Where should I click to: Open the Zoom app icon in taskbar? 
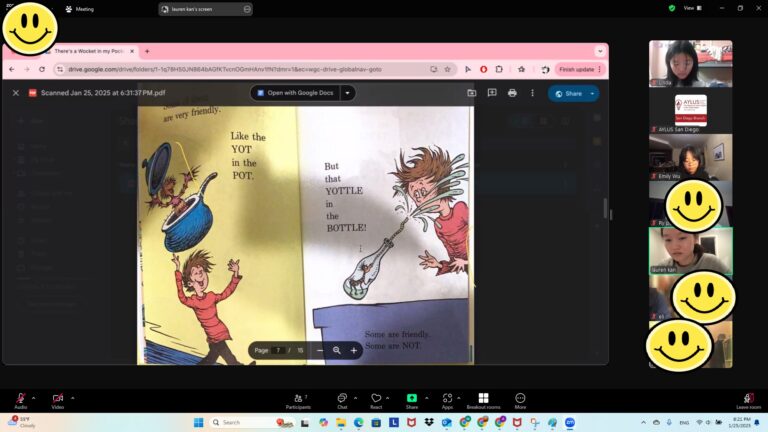click(x=570, y=422)
